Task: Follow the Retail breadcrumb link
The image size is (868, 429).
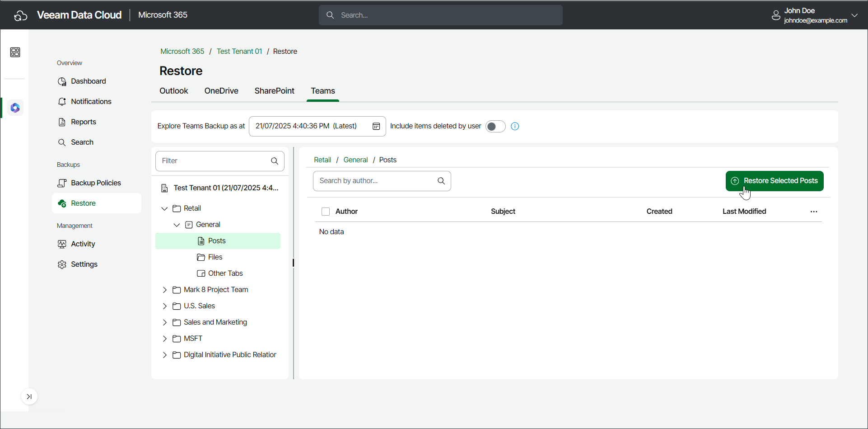Action: [x=322, y=160]
